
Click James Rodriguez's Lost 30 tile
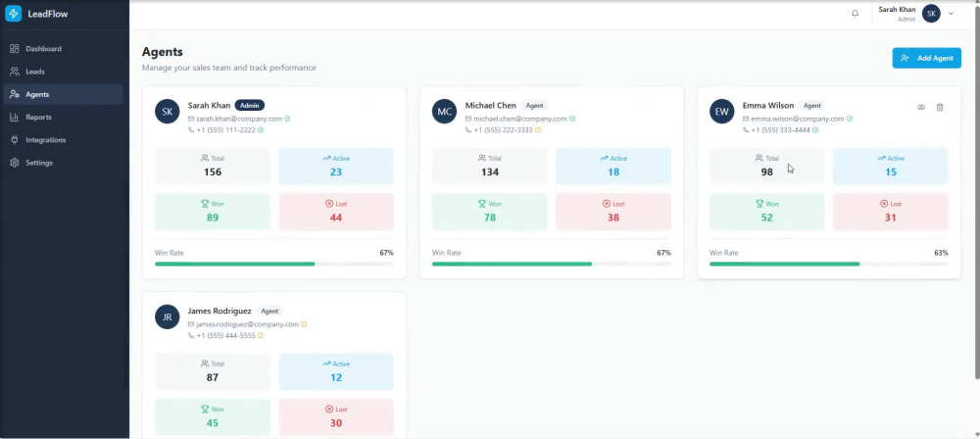[x=336, y=417]
